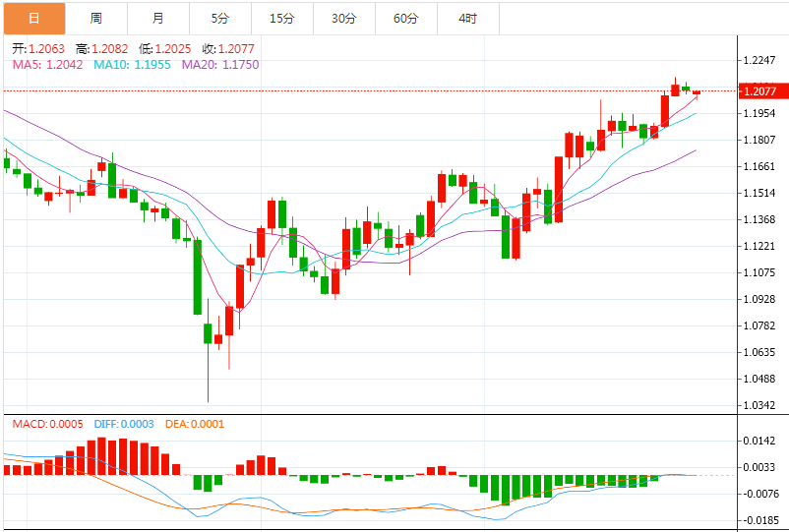Switch to the 月 monthly tab
Viewport: 789px width, 532px height.
(158, 19)
